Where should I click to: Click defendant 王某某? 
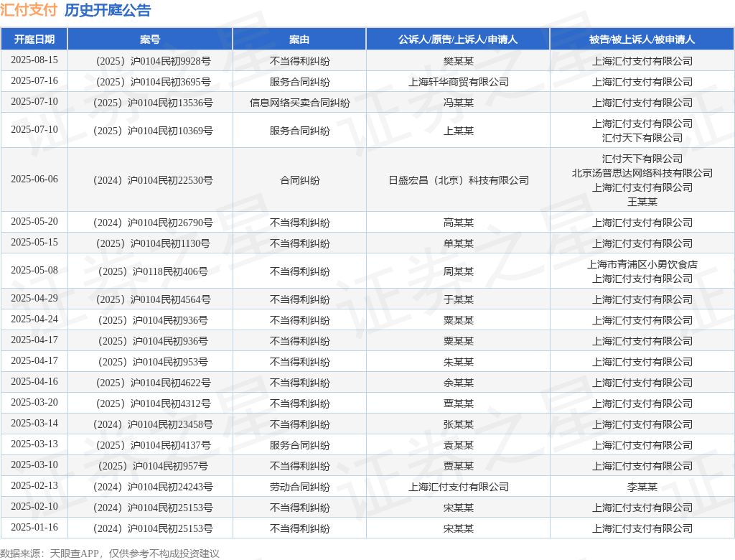click(642, 202)
